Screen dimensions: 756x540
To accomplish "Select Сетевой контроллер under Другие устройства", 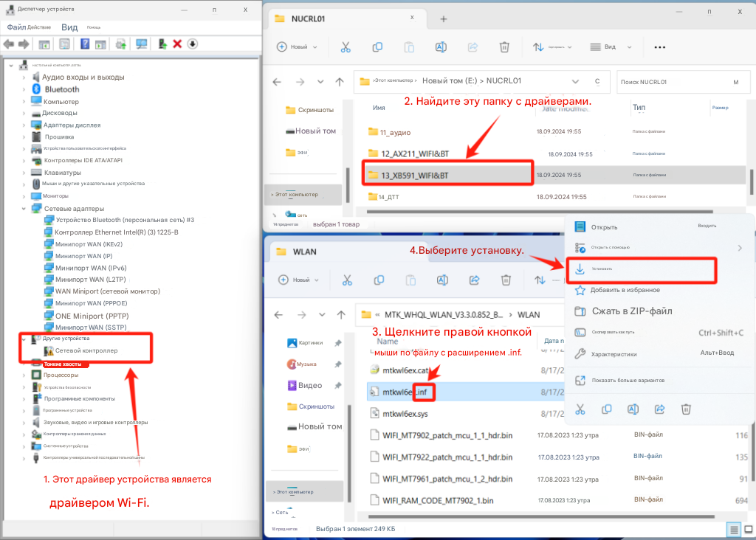I will pyautogui.click(x=86, y=350).
